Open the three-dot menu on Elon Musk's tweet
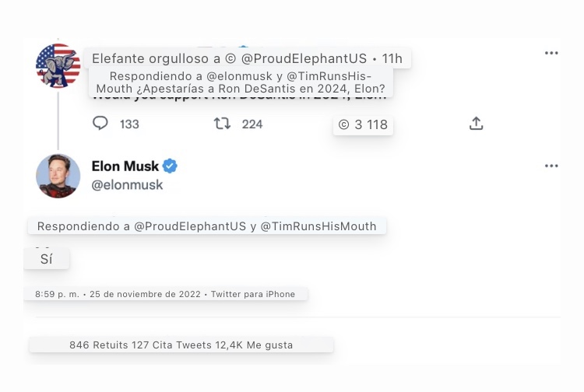 tap(551, 166)
